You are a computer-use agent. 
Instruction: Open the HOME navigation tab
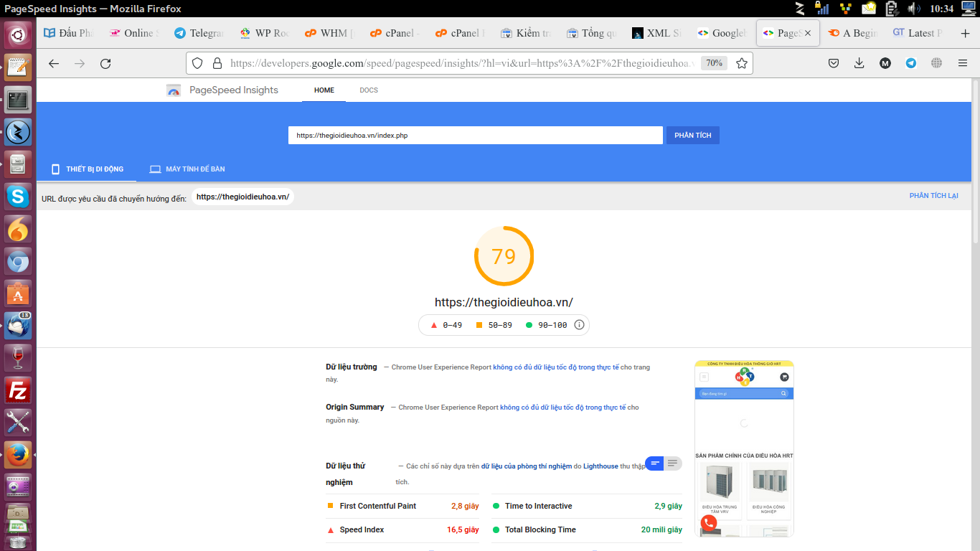pyautogui.click(x=324, y=90)
